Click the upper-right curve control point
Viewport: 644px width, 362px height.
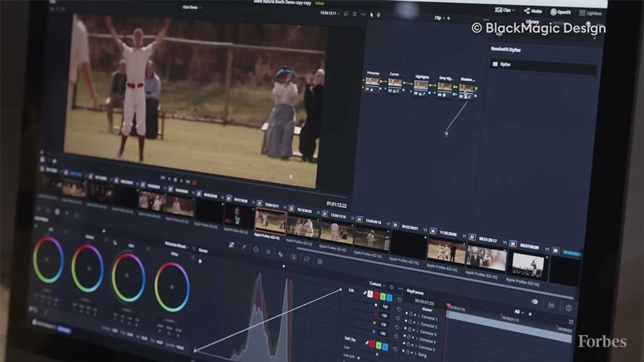(x=341, y=290)
